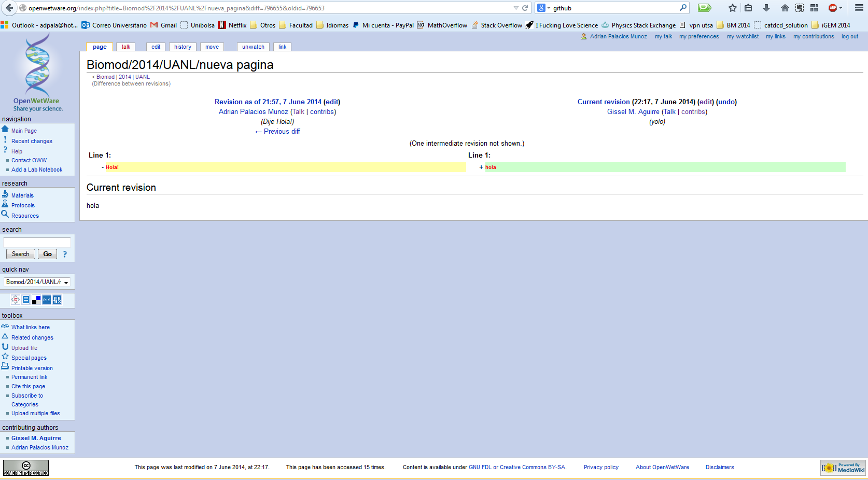Switch to the history tab
Screen dimensions: 868x480
tap(183, 47)
